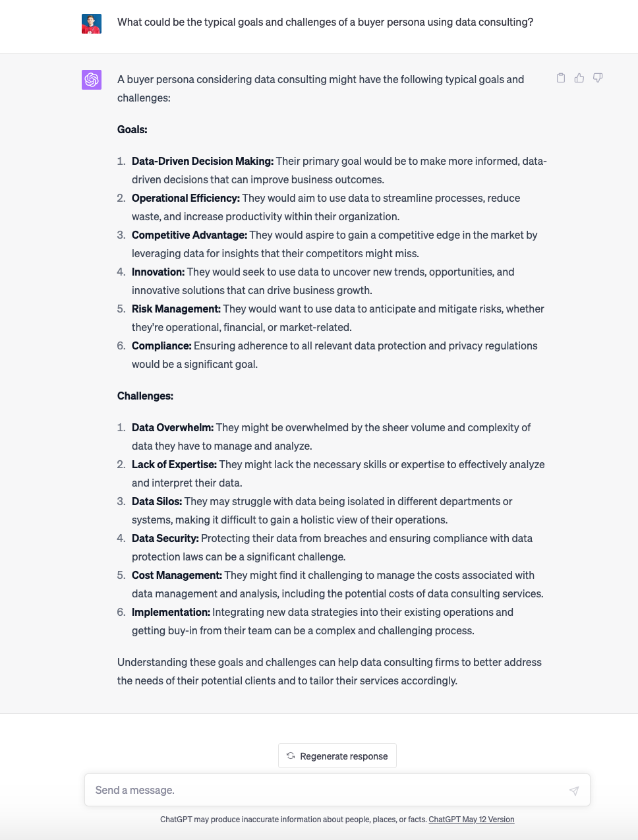Copy the response with the clipboard icon
This screenshot has width=638, height=840.
pos(561,78)
